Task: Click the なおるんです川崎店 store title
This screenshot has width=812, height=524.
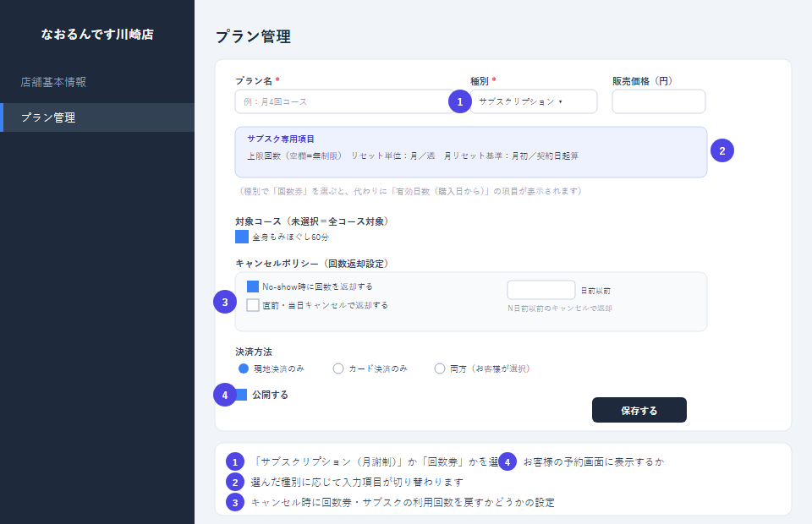Action: coord(97,34)
